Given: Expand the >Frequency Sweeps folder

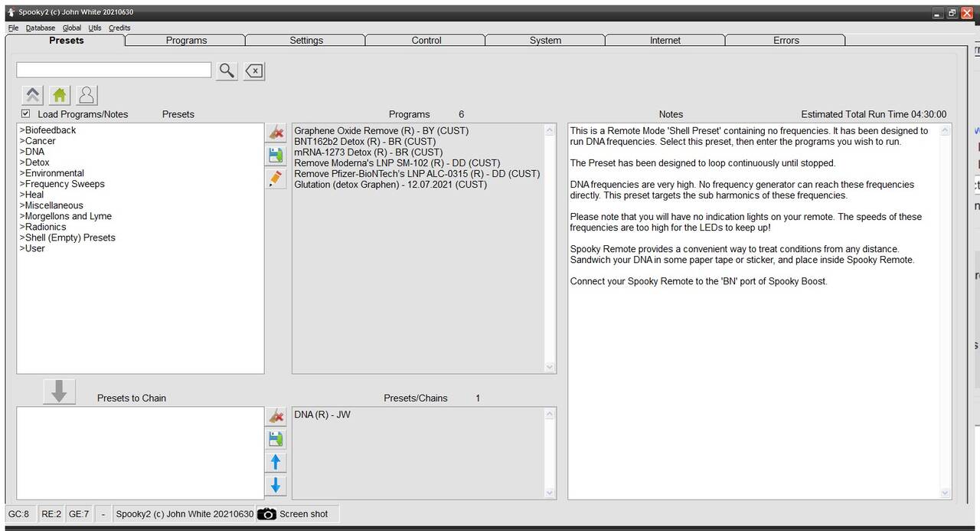Looking at the screenshot, I should pos(62,184).
